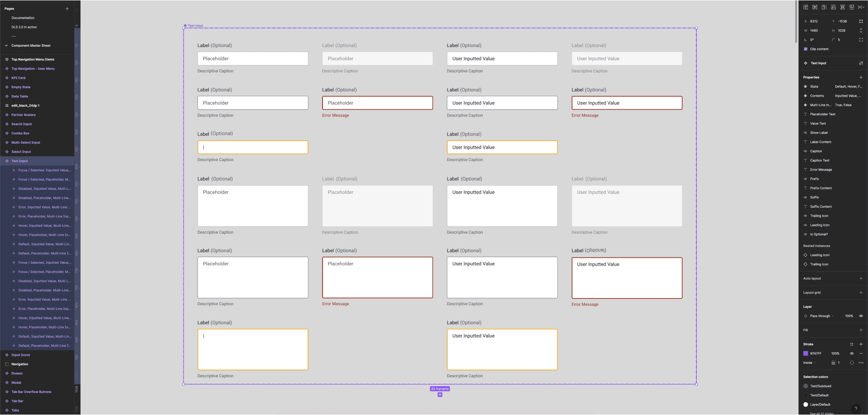
Task: Select the State variant property
Action: [833, 86]
